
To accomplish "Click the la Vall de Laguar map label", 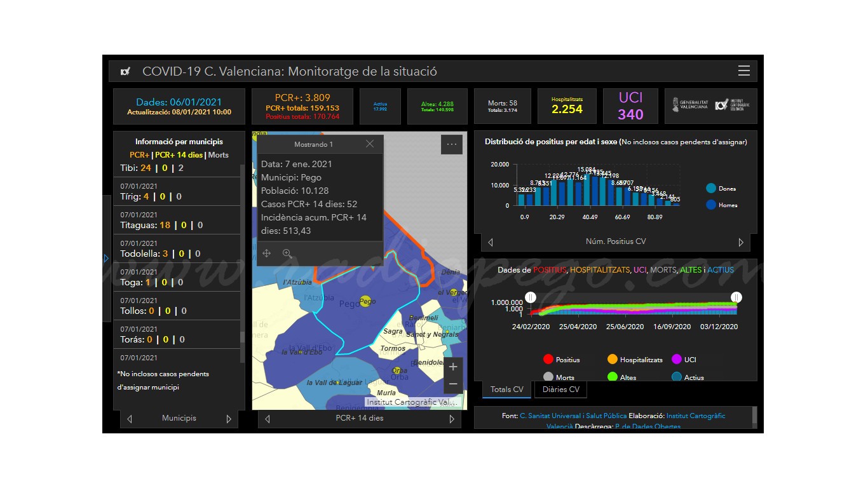I will (x=334, y=383).
